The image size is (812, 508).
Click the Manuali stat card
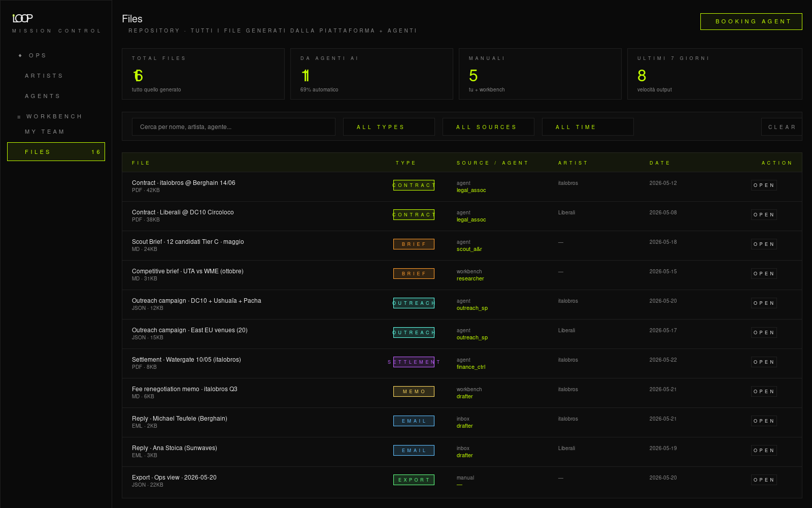click(x=540, y=74)
